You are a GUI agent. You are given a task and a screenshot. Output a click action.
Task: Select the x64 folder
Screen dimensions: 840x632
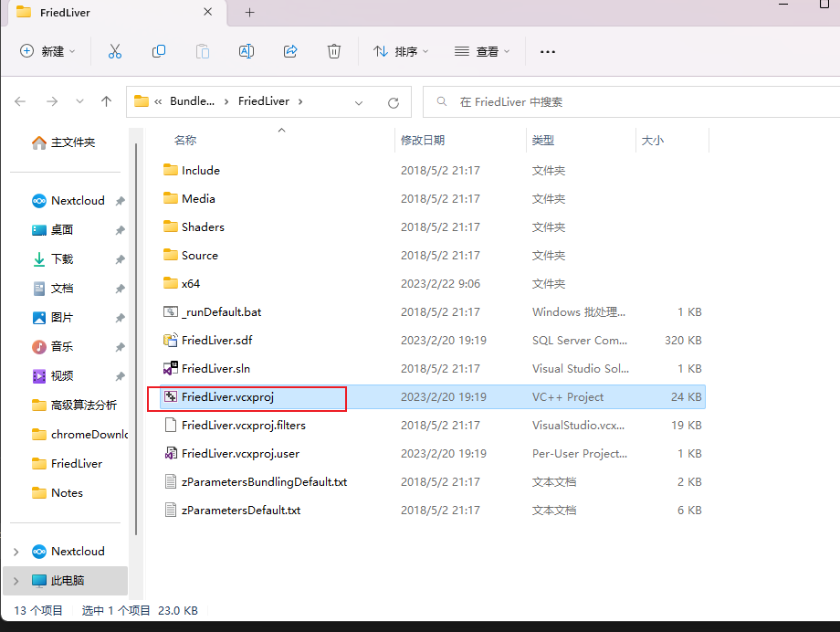(433, 283)
